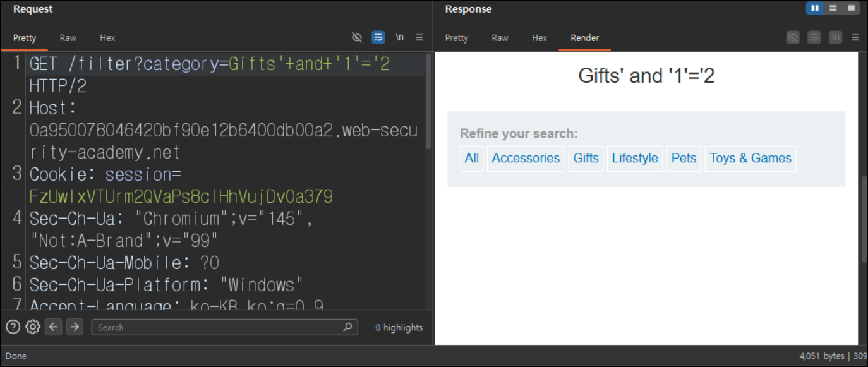The image size is (868, 367).
Task: Open search help question mark icon
Action: (x=13, y=327)
